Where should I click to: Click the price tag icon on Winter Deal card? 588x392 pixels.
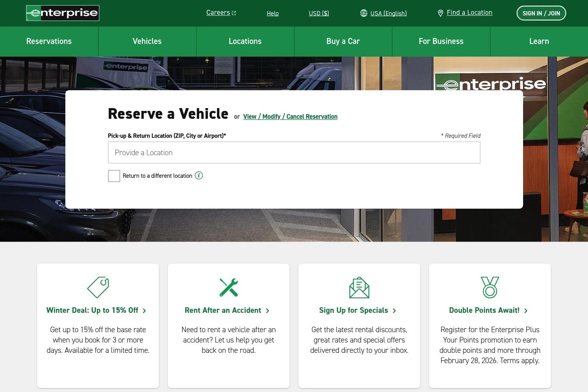pyautogui.click(x=98, y=287)
